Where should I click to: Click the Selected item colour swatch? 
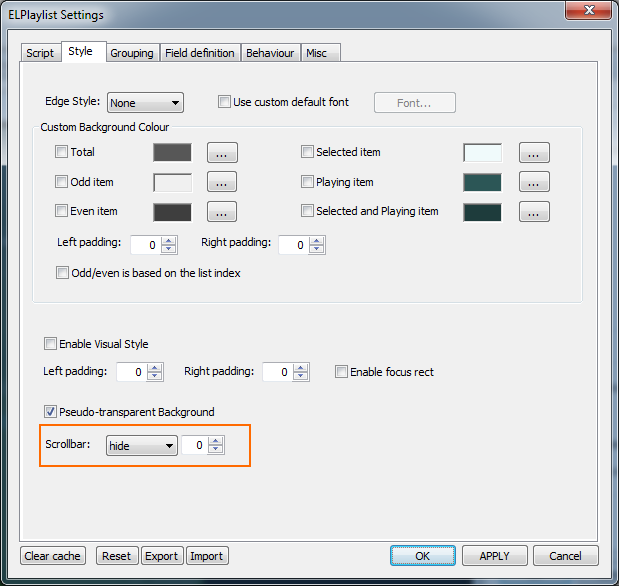coord(482,152)
